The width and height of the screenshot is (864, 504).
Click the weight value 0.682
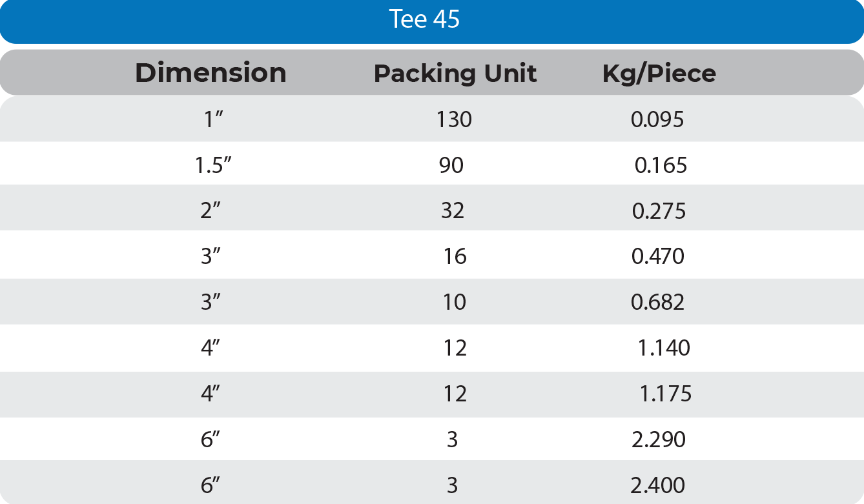coord(658,302)
